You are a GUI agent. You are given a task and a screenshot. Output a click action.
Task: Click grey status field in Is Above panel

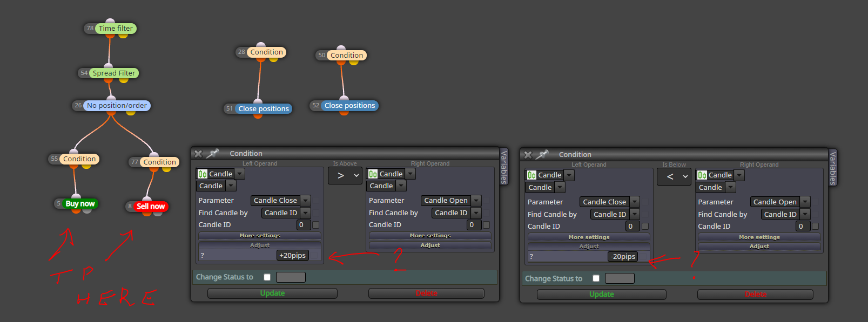(291, 277)
